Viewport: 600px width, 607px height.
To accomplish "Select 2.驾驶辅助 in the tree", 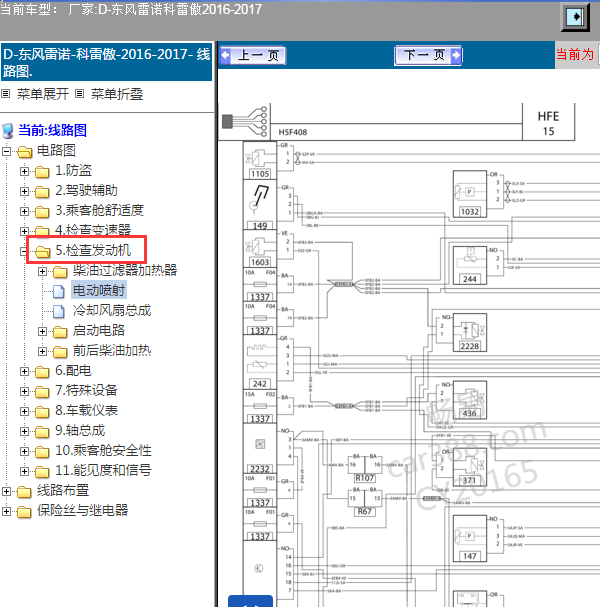I will (x=86, y=190).
